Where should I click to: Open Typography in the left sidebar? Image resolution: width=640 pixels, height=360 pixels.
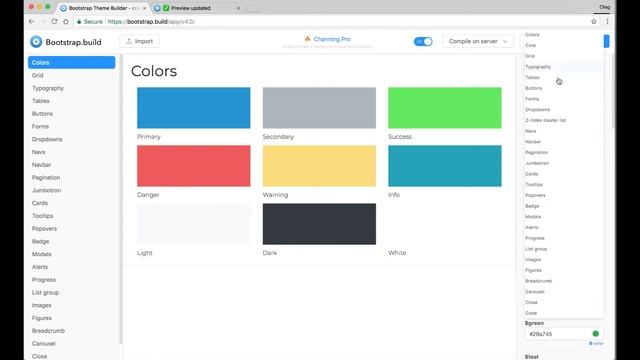coord(48,88)
